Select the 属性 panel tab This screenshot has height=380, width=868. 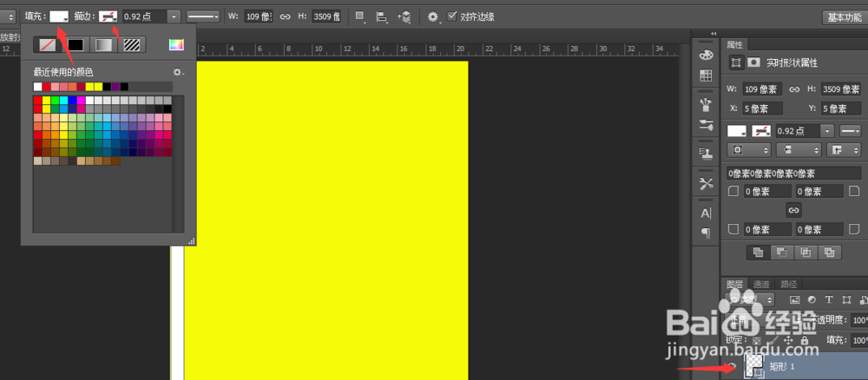pos(735,45)
